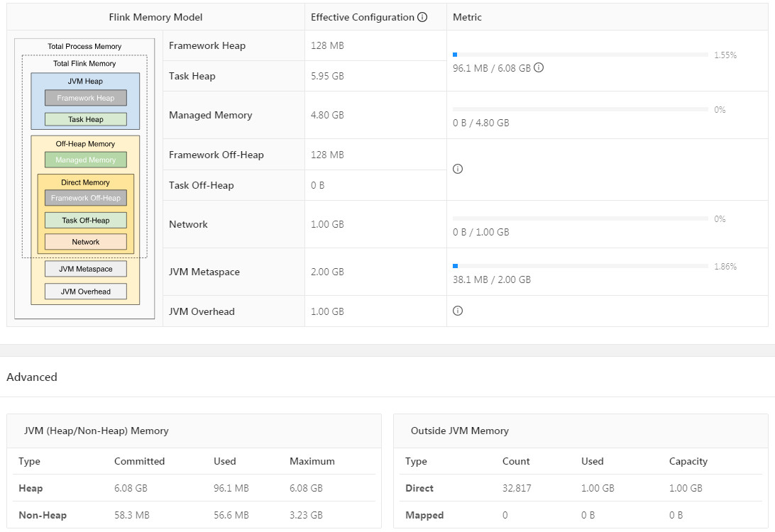The height and width of the screenshot is (532, 775).
Task: Click the Managed Memory progress bar above 0 B / 4.80 GB
Action: pyautogui.click(x=581, y=109)
